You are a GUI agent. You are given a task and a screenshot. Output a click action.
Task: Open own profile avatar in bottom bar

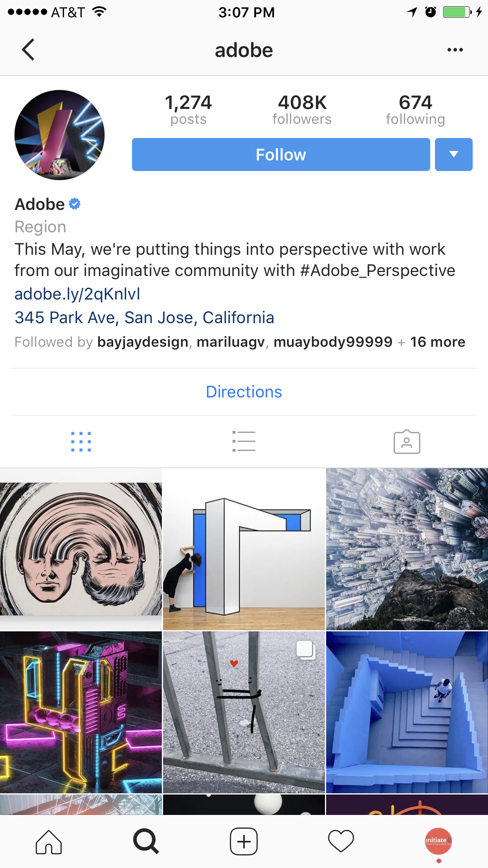coord(438,841)
